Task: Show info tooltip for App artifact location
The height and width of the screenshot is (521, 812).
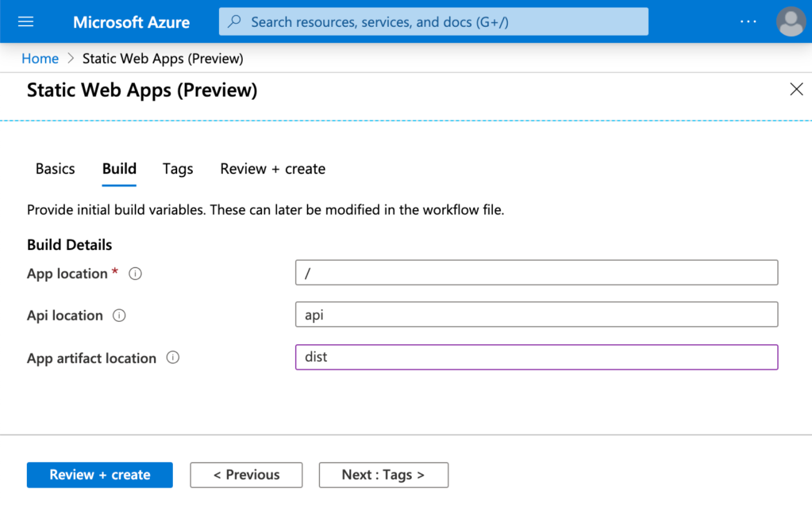Action: [173, 358]
